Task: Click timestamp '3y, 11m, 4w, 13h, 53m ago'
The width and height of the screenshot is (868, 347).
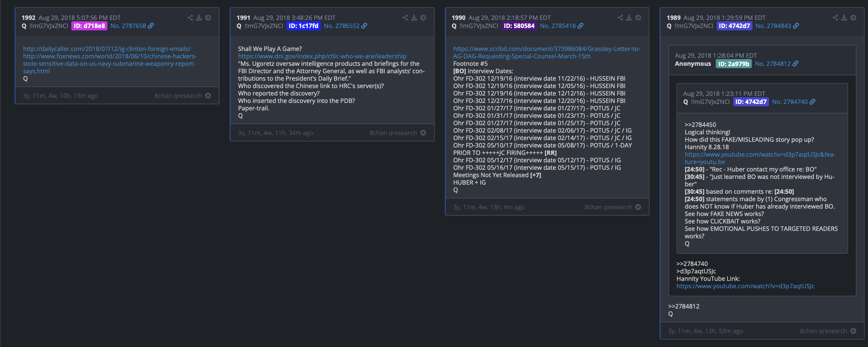Action: (706, 331)
